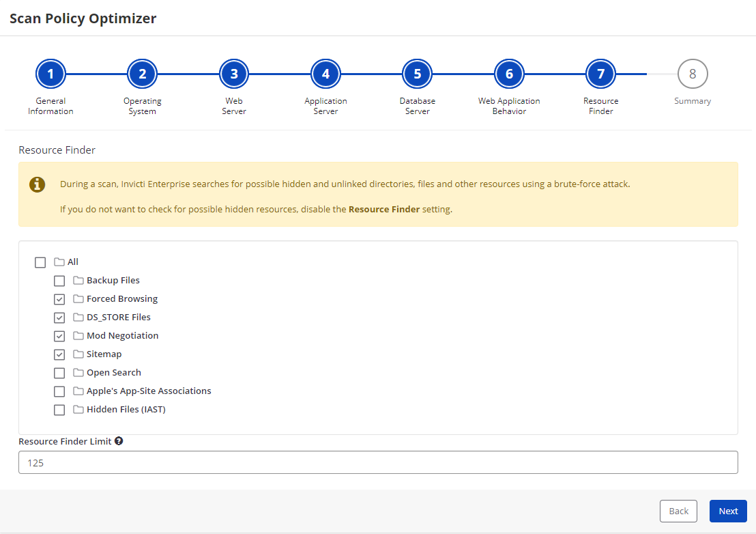Click the Database Server step circle
Image resolution: width=756 pixels, height=534 pixels.
[x=417, y=73]
